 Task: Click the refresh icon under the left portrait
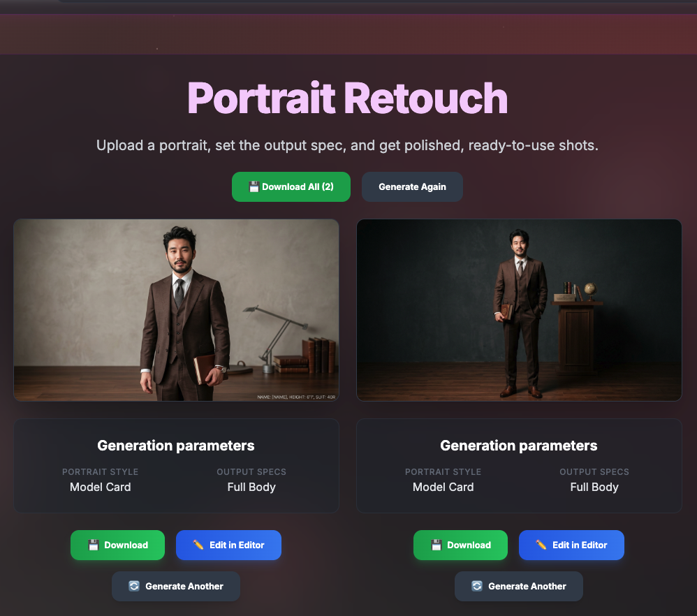(x=134, y=587)
